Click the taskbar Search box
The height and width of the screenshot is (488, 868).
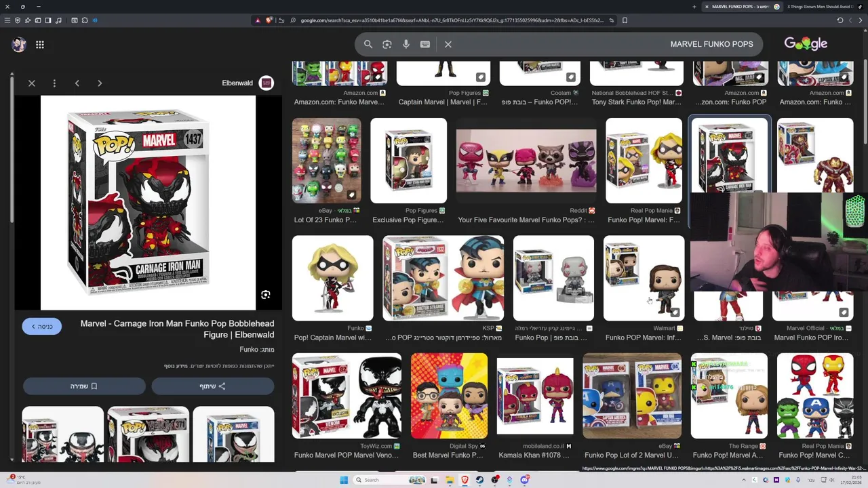tap(390, 480)
